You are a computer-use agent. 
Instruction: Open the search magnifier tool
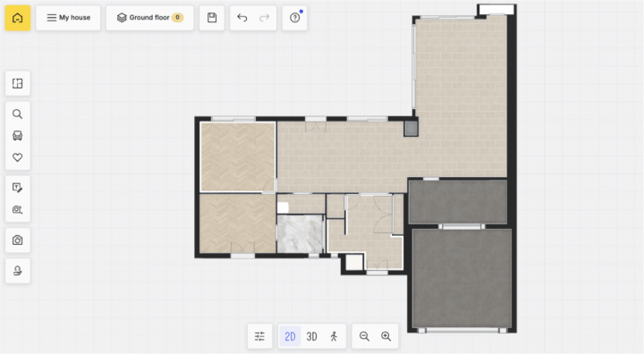18,114
